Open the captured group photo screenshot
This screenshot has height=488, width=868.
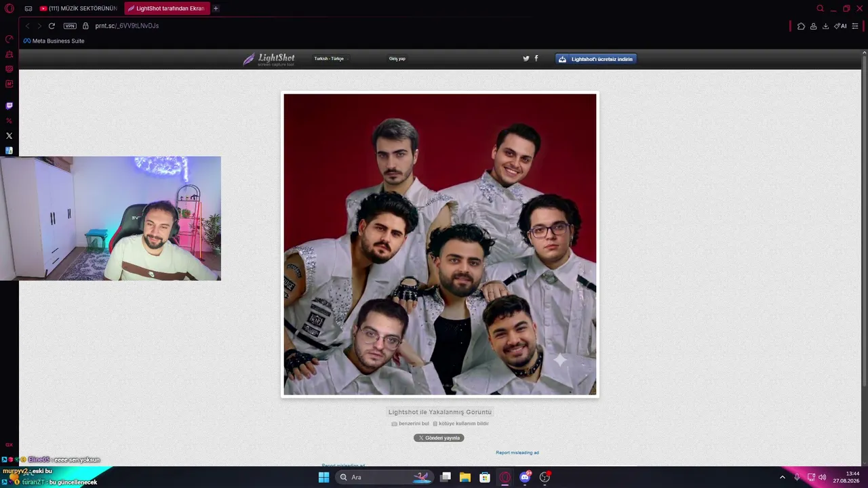click(x=440, y=244)
